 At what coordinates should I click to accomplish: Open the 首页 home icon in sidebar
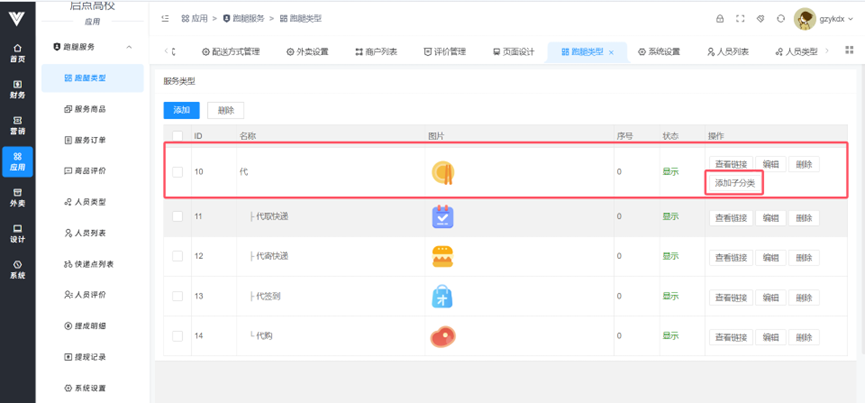(x=17, y=53)
